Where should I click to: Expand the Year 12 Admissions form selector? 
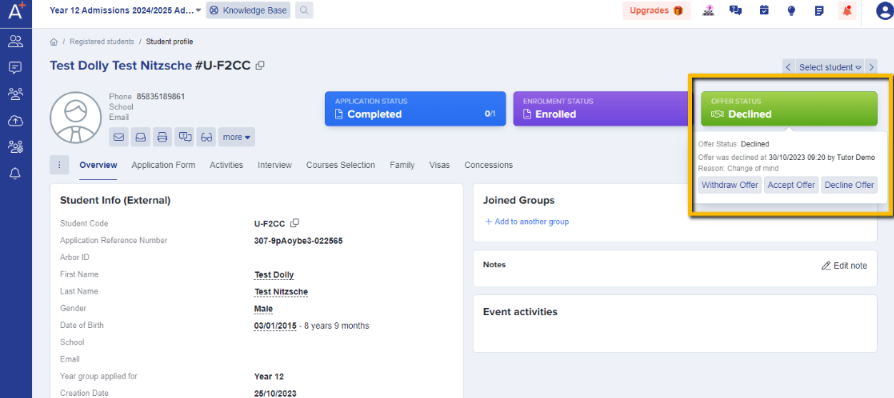[x=125, y=10]
